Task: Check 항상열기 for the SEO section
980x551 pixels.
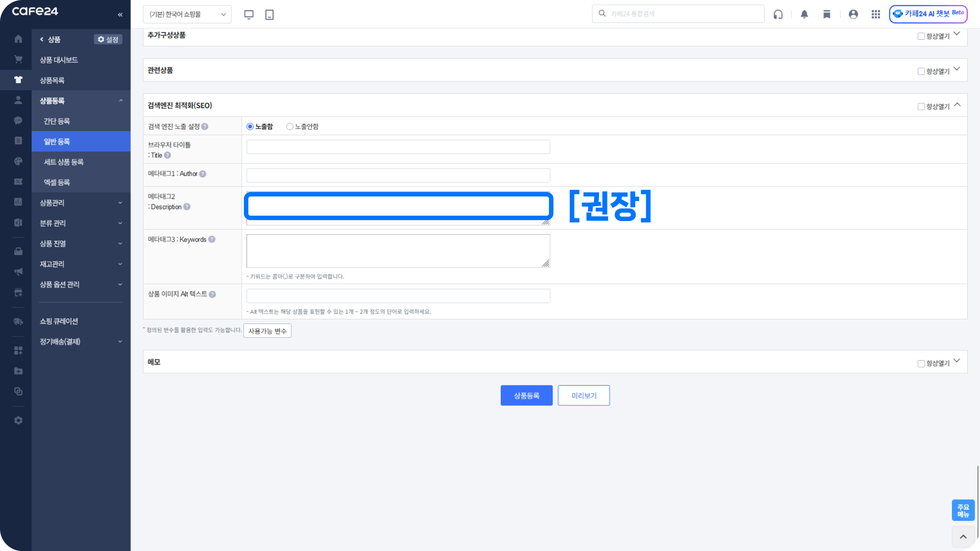Action: pos(921,106)
